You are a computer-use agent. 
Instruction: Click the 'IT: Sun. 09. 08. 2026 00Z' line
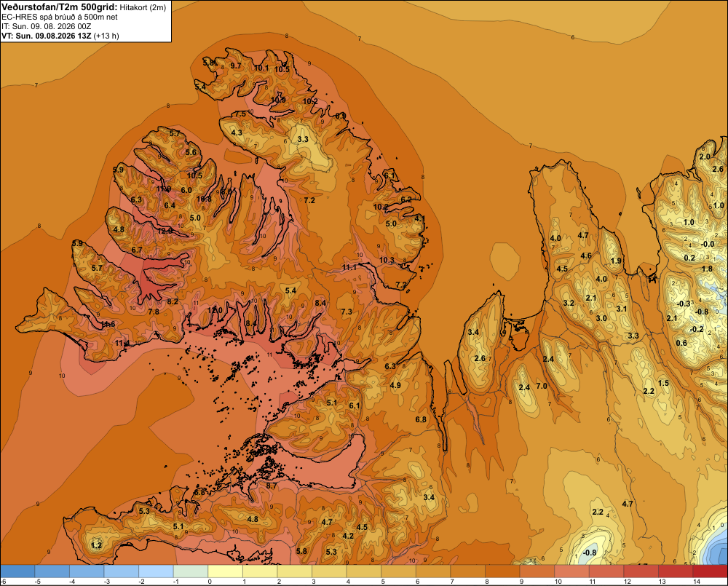pyautogui.click(x=47, y=26)
